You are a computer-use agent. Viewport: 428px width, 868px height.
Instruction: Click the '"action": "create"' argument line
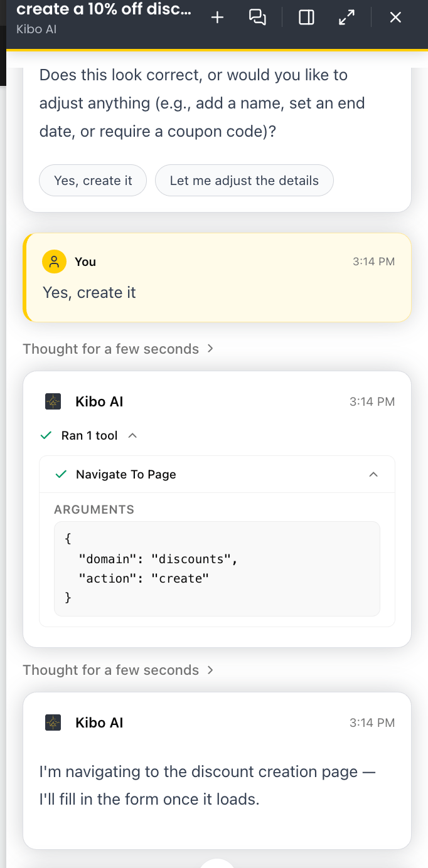click(144, 578)
